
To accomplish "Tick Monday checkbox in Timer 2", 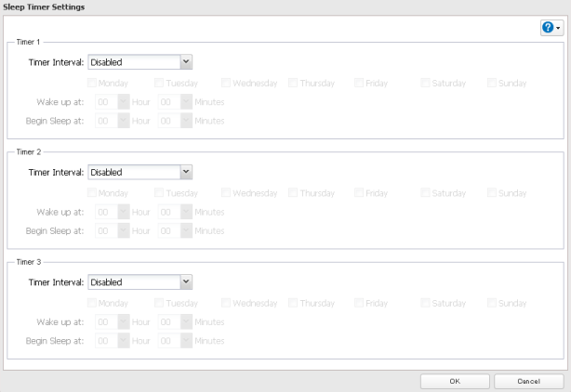I will pyautogui.click(x=92, y=192).
